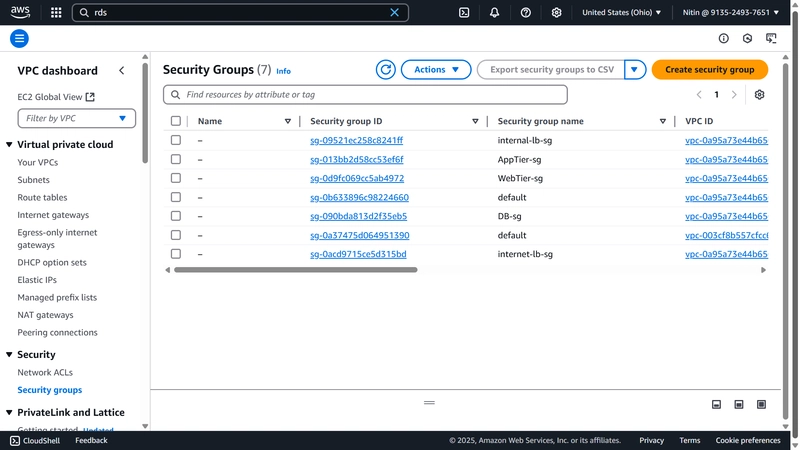800x450 pixels.
Task: Refresh the security groups list
Action: (x=386, y=69)
